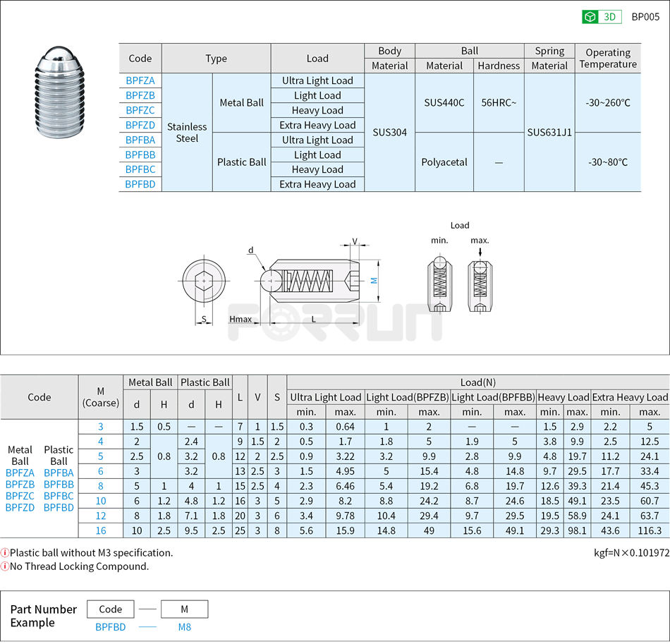Select thread size 3 in the M column
670x644 pixels.
pyautogui.click(x=100, y=427)
